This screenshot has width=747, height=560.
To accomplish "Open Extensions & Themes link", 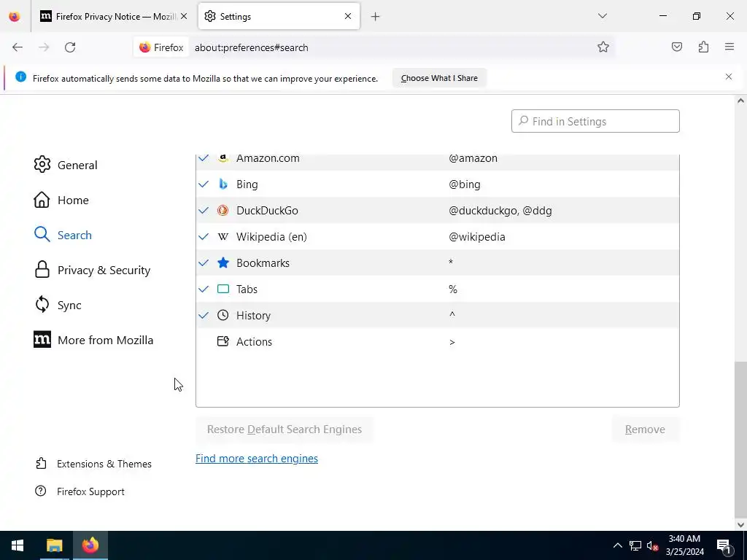I will coord(93,464).
